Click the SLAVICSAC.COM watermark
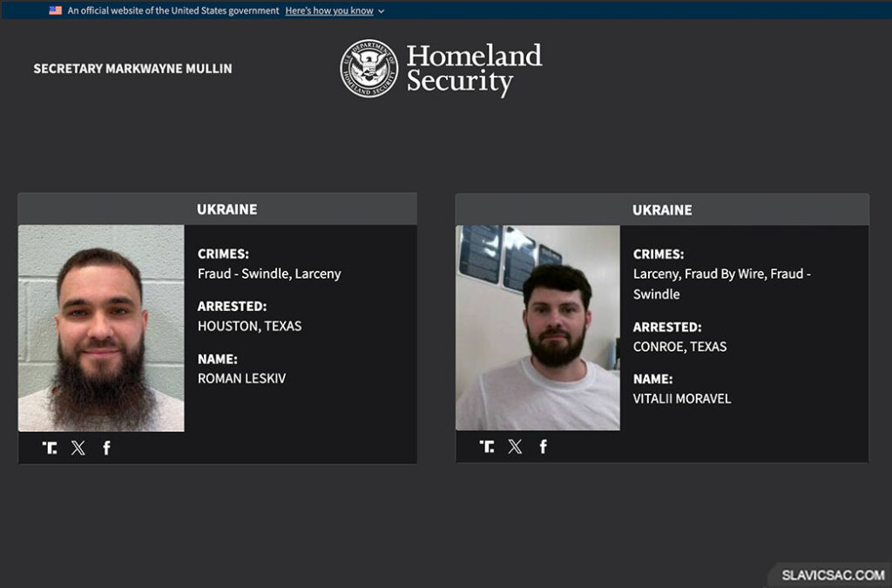Image resolution: width=892 pixels, height=588 pixels. [833, 575]
